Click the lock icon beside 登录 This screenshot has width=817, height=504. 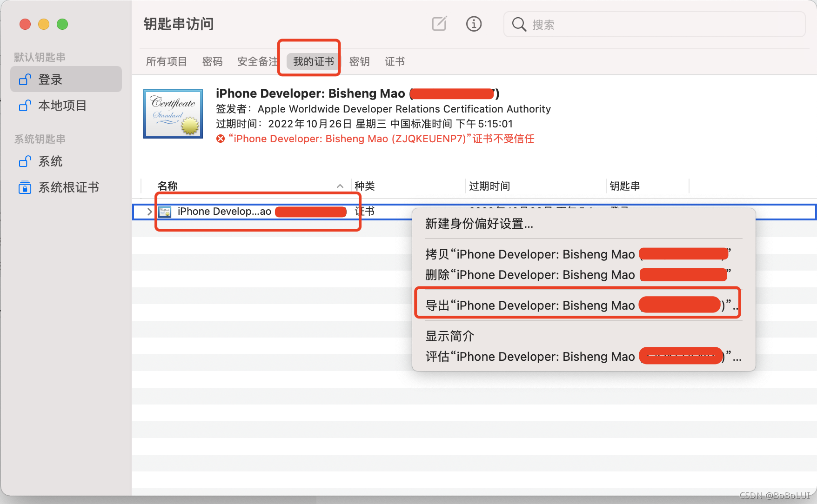25,80
